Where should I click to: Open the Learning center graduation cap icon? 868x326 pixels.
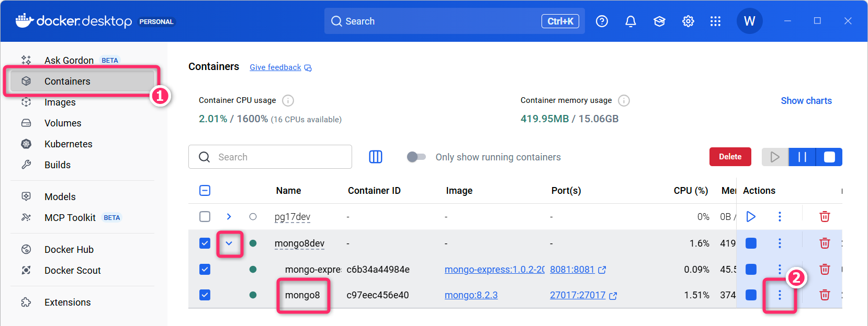[659, 21]
